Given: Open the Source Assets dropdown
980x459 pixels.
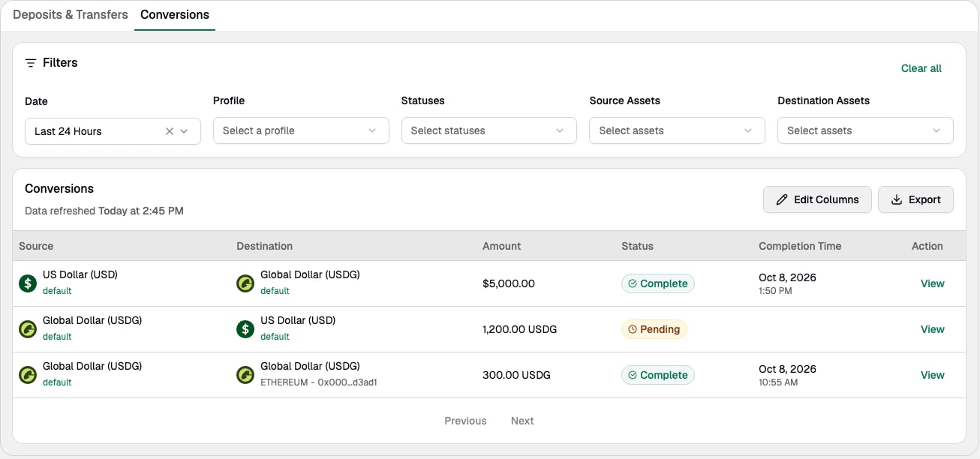Looking at the screenshot, I should pos(677,130).
